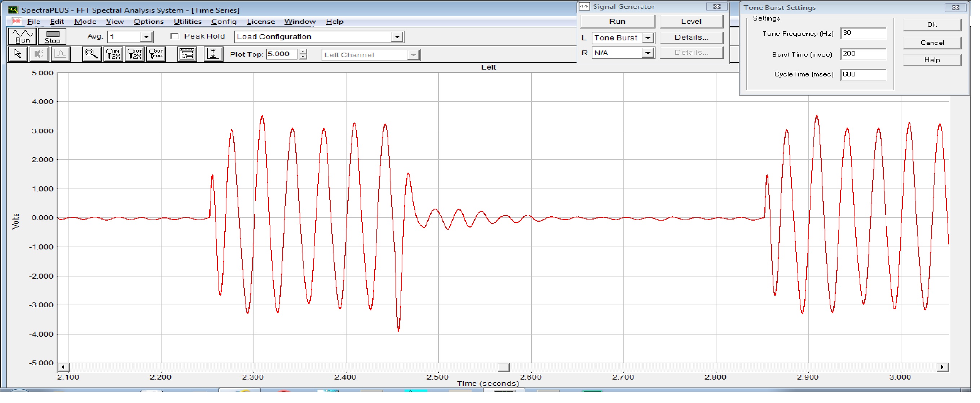
Task: Click the Zoom Out Full icon
Action: [156, 54]
